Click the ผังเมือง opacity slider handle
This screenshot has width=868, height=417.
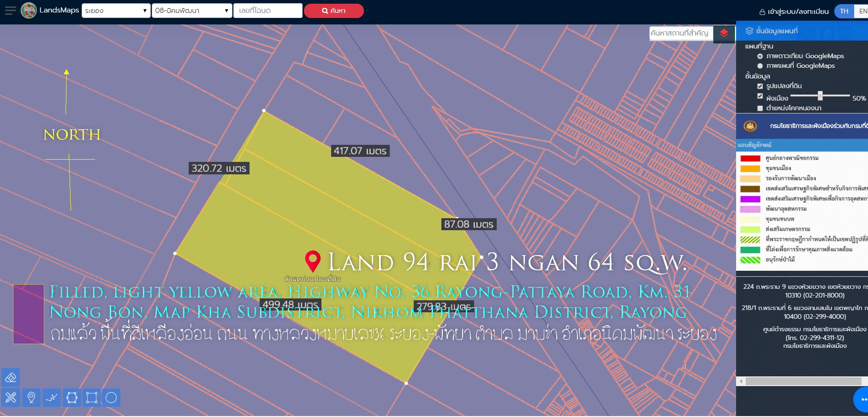tap(820, 96)
